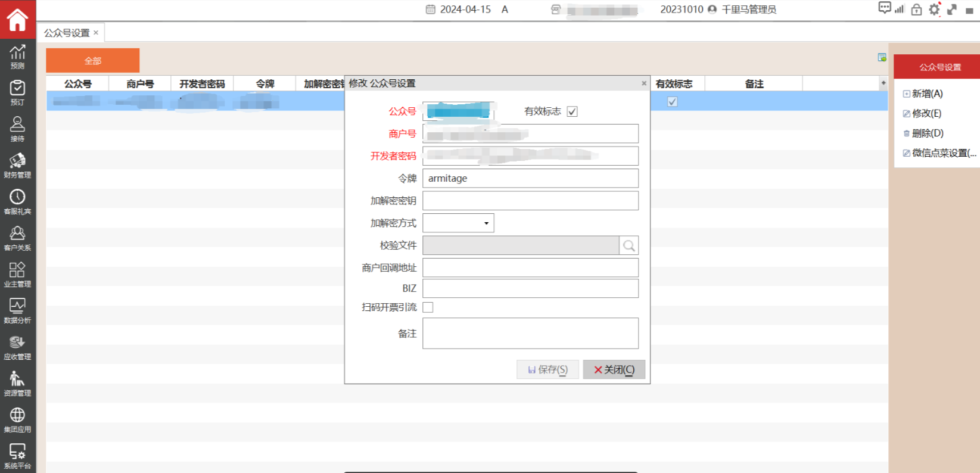980x473 pixels.
Task: Open the 客户关系 sidebar module
Action: tap(17, 238)
